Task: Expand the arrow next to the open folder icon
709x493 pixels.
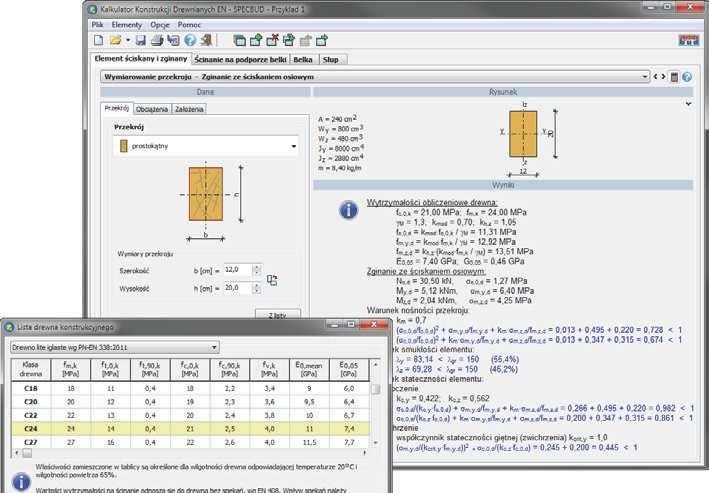Action: 128,40
